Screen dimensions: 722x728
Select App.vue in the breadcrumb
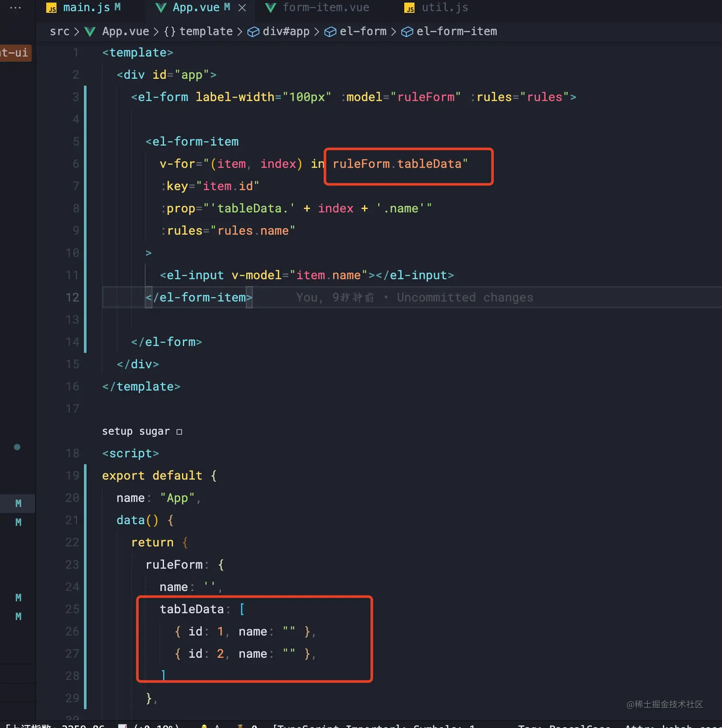pos(126,32)
